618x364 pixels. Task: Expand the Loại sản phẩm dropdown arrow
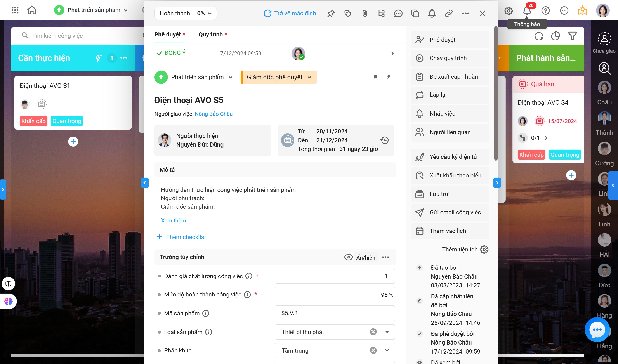(x=387, y=332)
